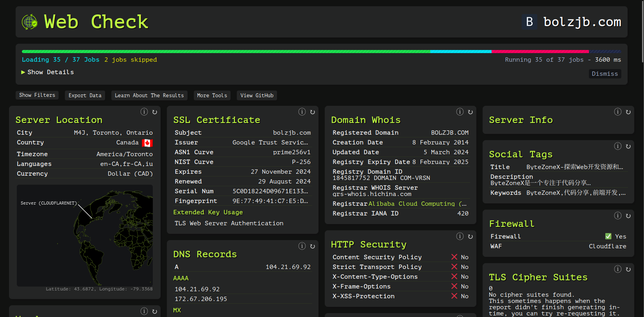Click the Web Check globe logo icon
Screen dimensions: 644x317
(x=30, y=22)
